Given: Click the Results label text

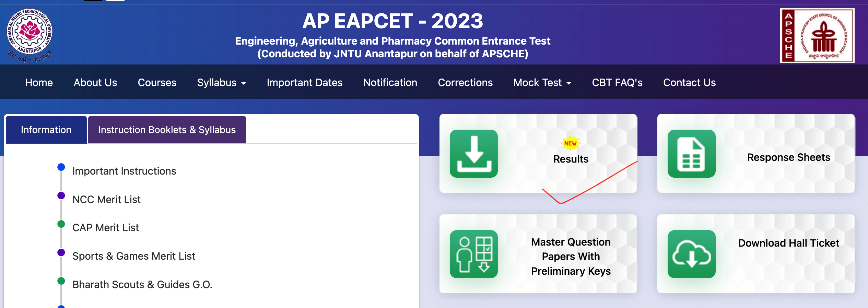Looking at the screenshot, I should click(571, 159).
